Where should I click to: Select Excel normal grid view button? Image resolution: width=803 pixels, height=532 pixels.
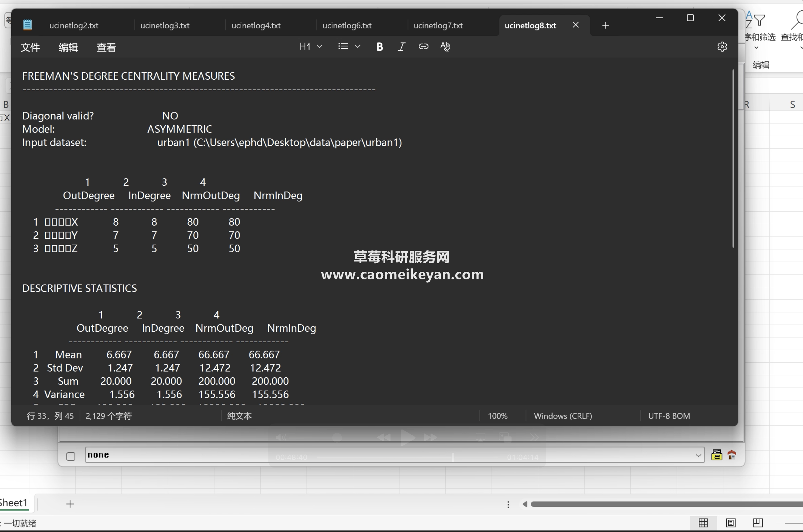tap(703, 523)
